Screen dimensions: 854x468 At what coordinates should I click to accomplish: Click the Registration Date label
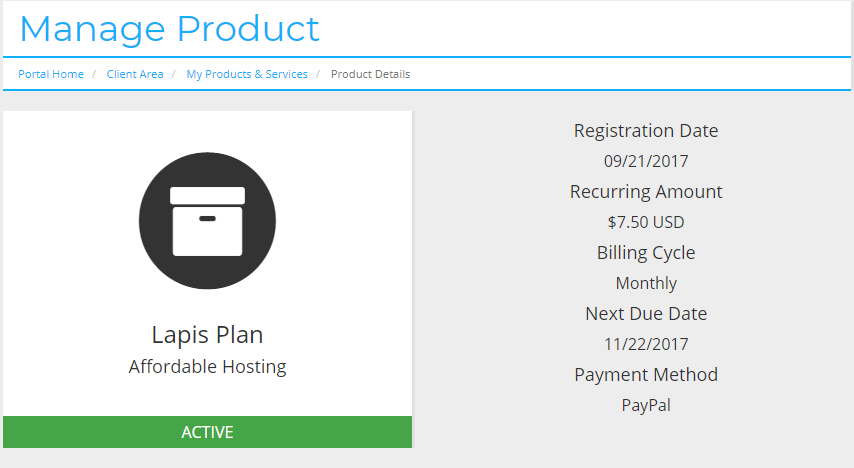(x=646, y=131)
